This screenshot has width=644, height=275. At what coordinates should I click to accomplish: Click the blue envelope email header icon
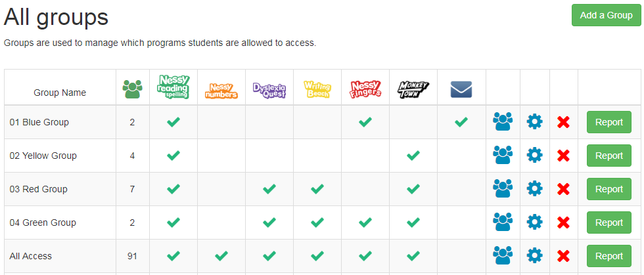click(x=461, y=89)
